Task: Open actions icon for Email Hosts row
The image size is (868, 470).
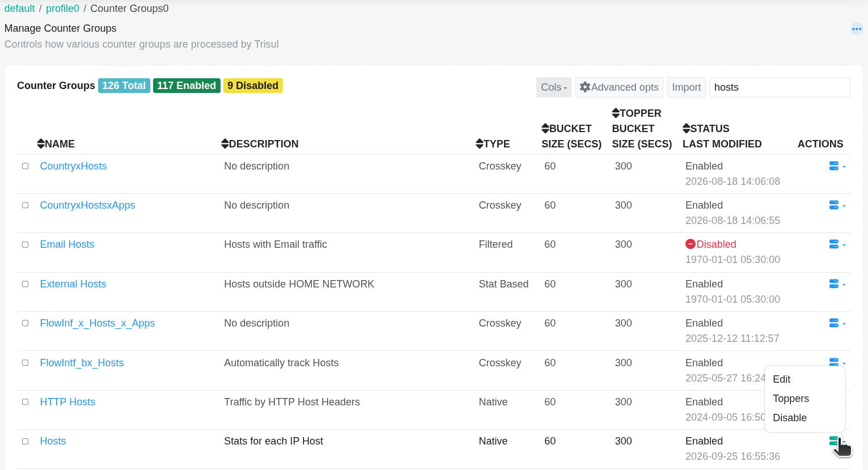Action: 837,244
